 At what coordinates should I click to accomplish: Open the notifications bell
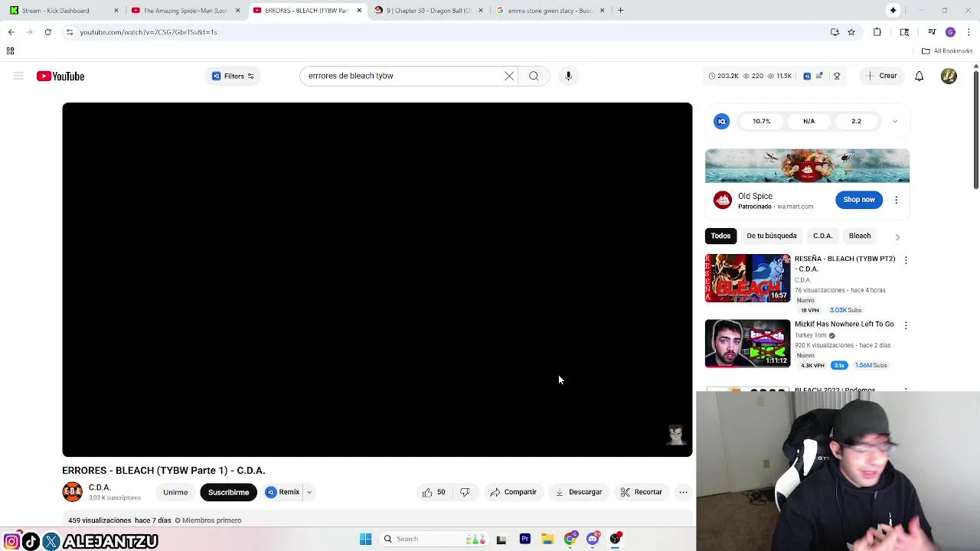click(919, 76)
